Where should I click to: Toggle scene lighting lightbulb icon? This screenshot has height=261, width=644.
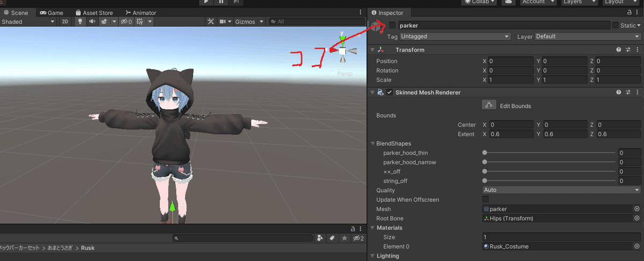coord(80,21)
